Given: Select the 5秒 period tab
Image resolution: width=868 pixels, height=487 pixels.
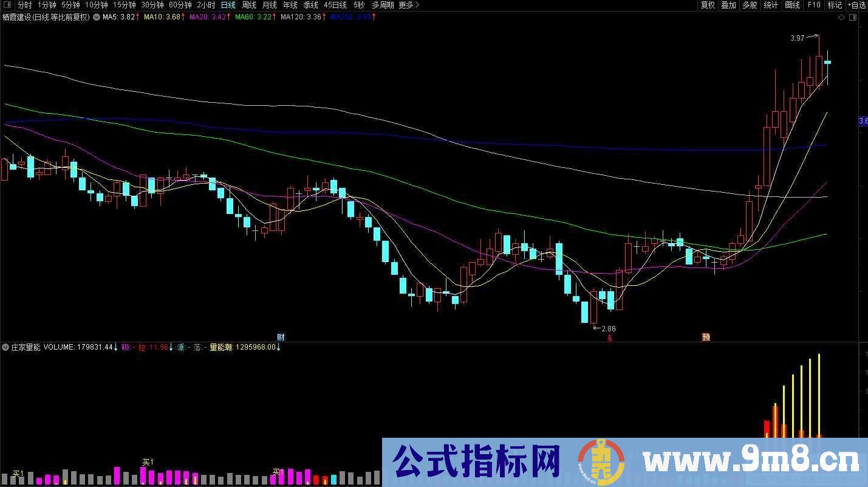Looking at the screenshot, I should tap(359, 5).
